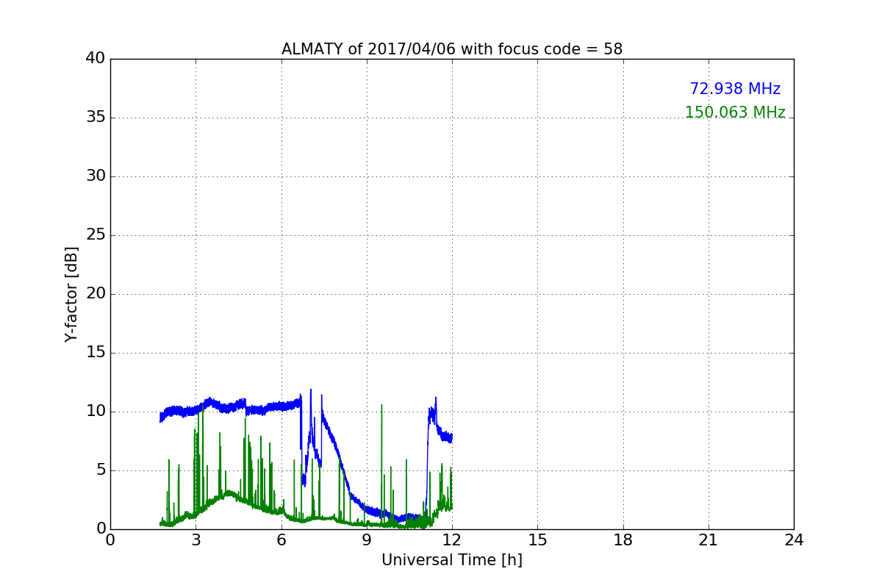This screenshot has height=588, width=882.
Task: Click the y-axis tick label 15
Action: click(x=96, y=353)
